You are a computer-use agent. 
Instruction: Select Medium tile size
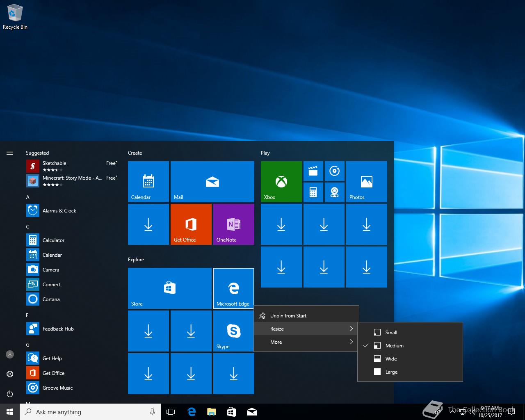[410, 346]
